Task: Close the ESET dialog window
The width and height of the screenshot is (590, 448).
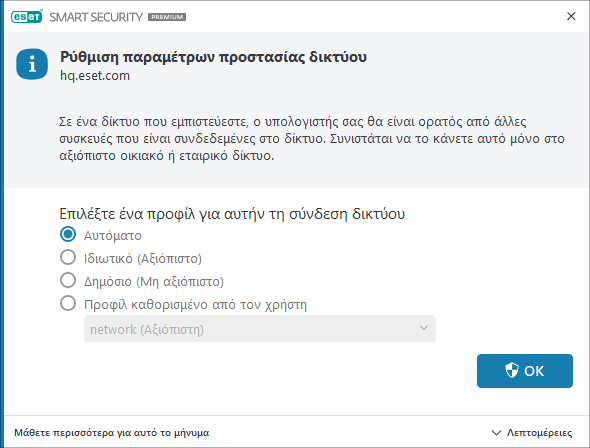Action: [x=571, y=16]
